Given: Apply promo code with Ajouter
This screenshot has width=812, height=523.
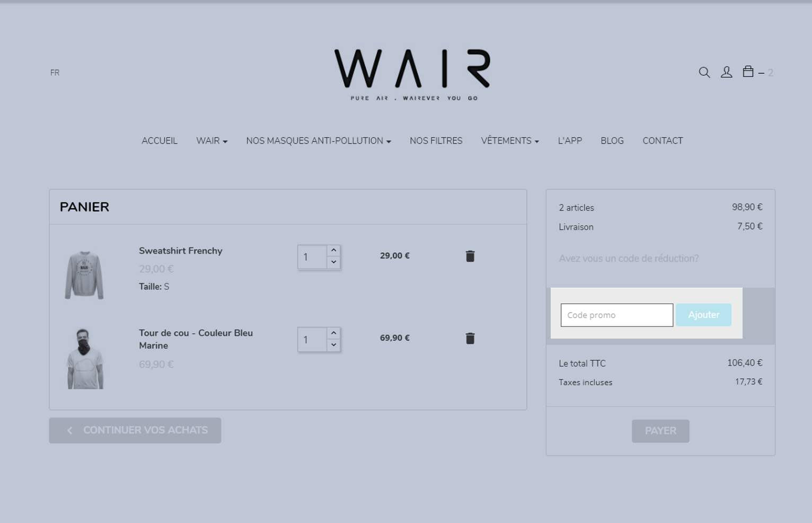Looking at the screenshot, I should click(703, 315).
